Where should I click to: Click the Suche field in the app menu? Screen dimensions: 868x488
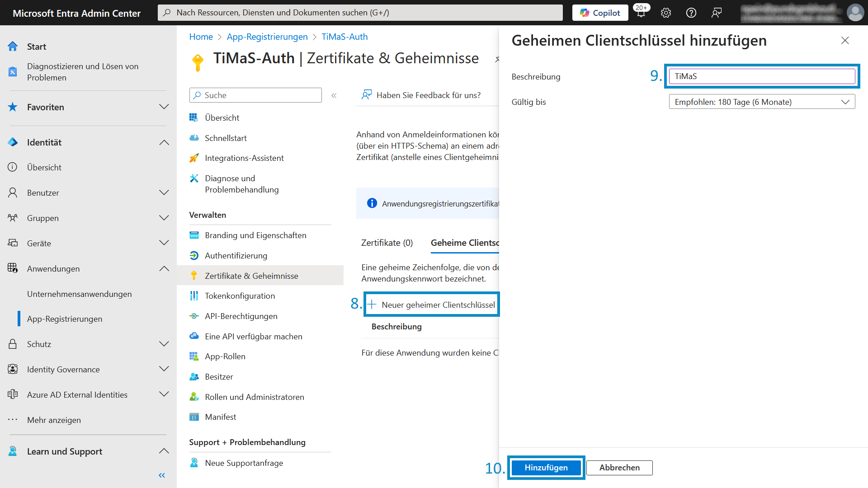click(255, 95)
